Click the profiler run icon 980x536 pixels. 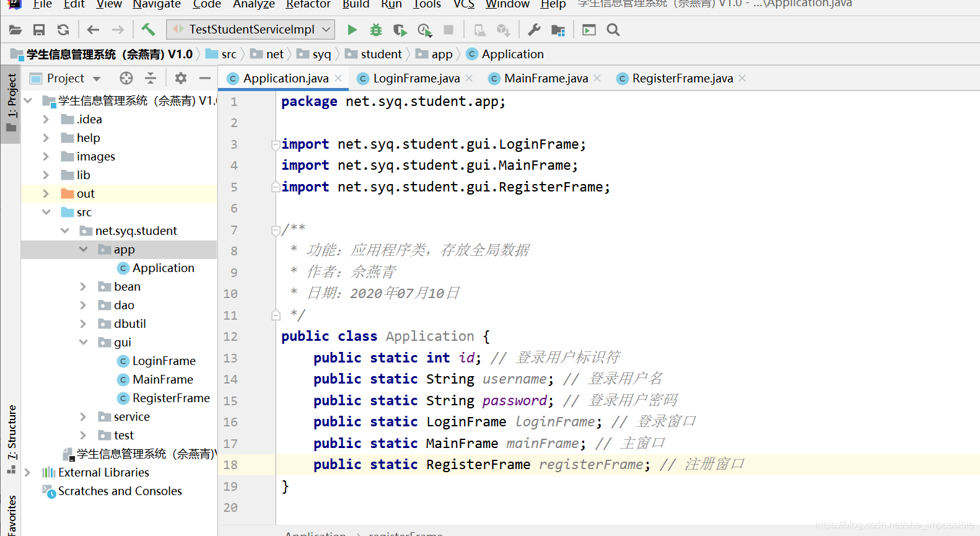(x=424, y=30)
